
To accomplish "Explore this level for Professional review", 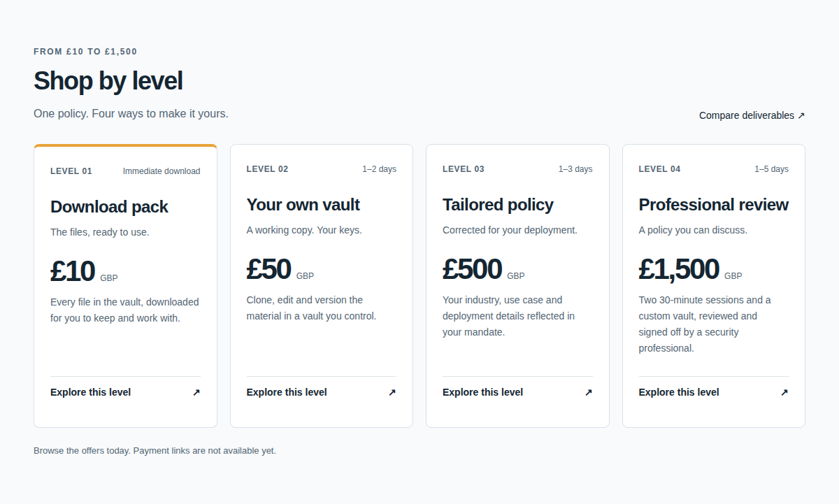I will (714, 392).
